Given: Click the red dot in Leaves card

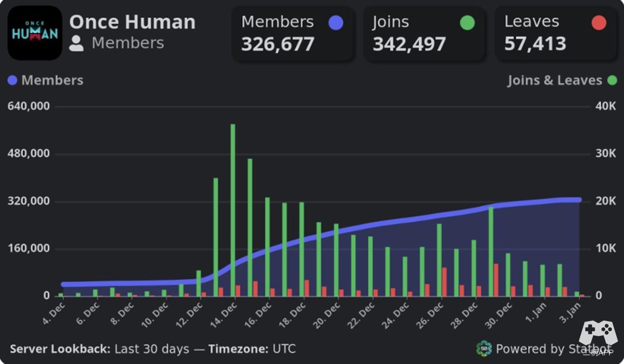Looking at the screenshot, I should pyautogui.click(x=598, y=23).
